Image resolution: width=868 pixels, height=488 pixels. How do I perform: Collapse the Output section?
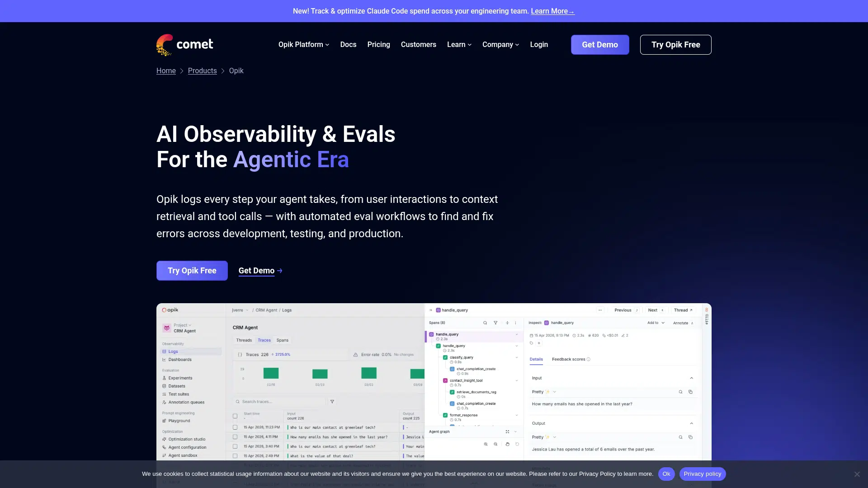[691, 423]
